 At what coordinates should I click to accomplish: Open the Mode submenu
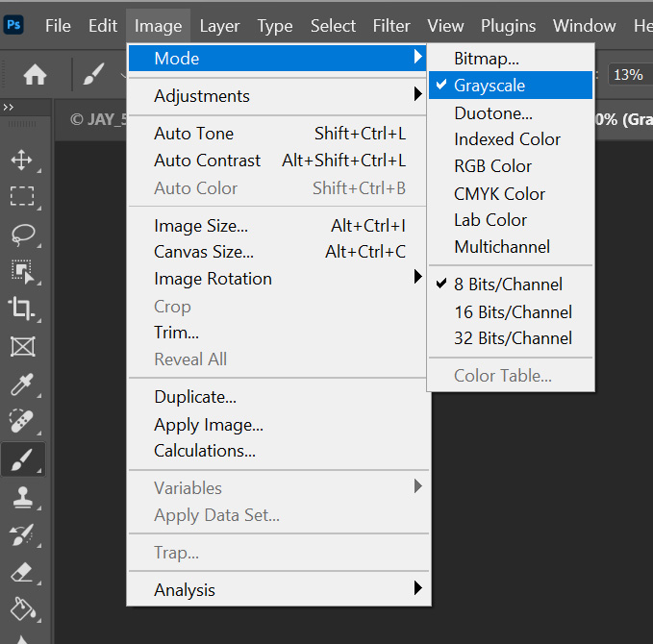point(277,59)
